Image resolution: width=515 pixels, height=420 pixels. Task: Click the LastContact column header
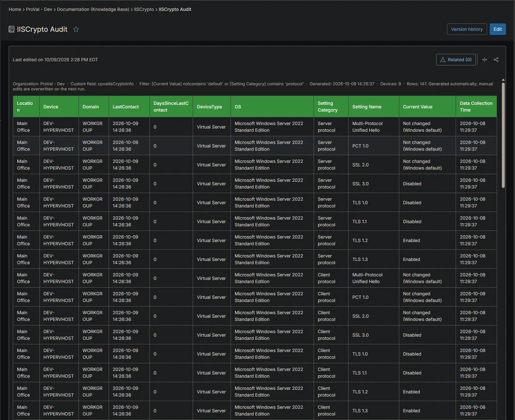129,106
